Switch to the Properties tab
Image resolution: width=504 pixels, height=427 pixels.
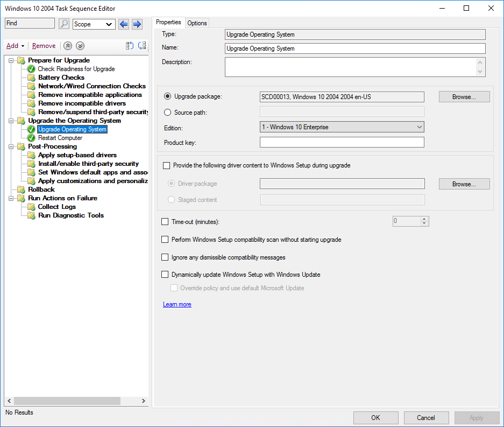pos(168,22)
